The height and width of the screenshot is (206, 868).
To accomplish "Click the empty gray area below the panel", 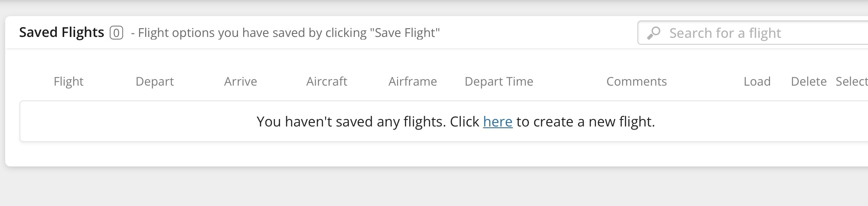I will click(x=434, y=187).
